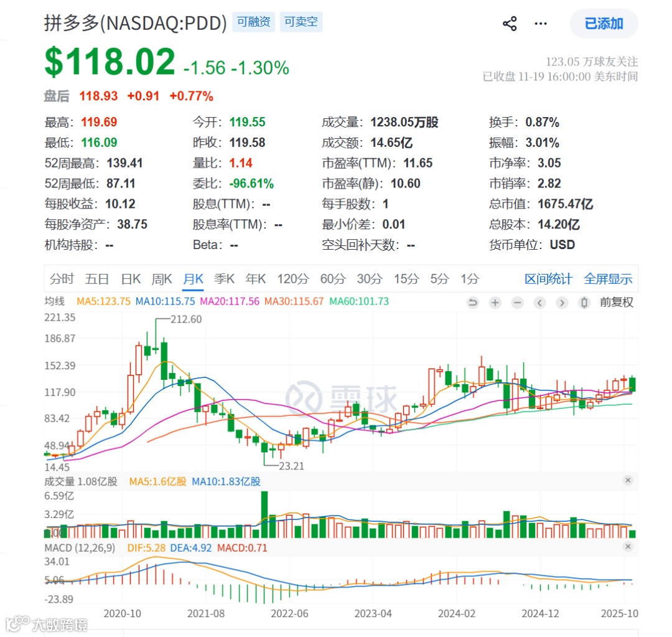
Task: Click the 52周最高 value 139.41
Action: pyautogui.click(x=124, y=163)
